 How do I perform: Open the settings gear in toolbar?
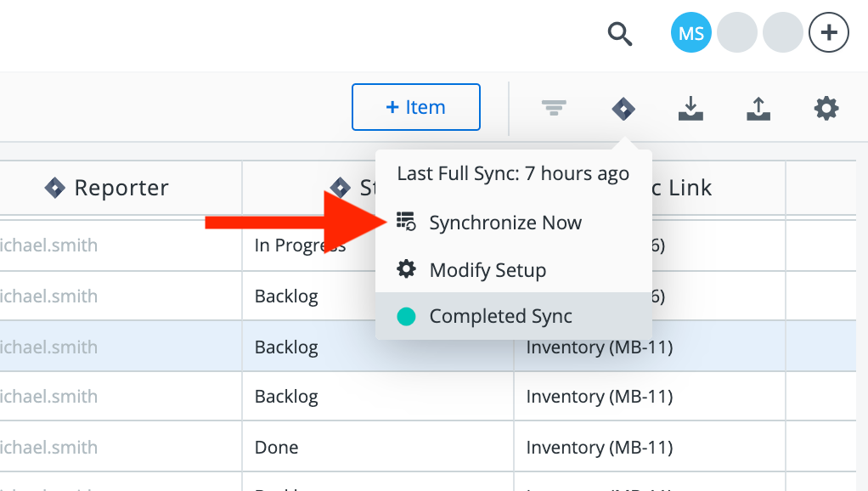(826, 108)
